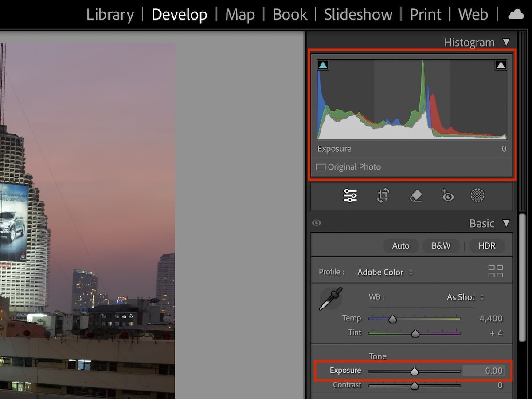Select the Red Eye Correction tool
Image resolution: width=532 pixels, height=399 pixels.
click(447, 195)
